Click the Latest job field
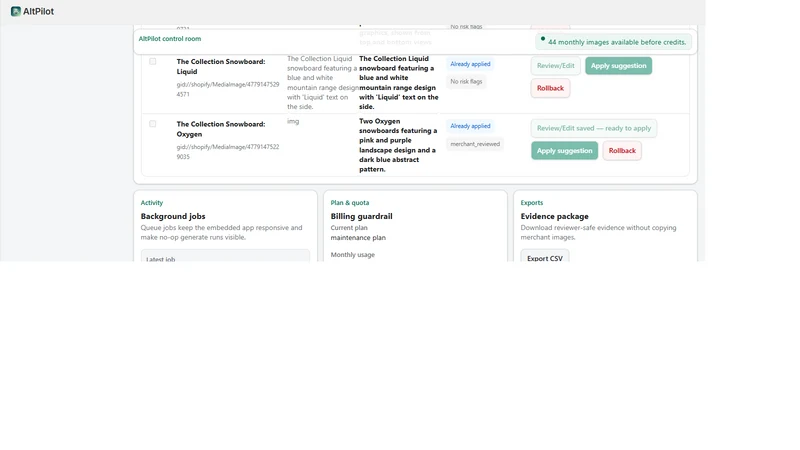This screenshot has width=800, height=450. point(225,256)
